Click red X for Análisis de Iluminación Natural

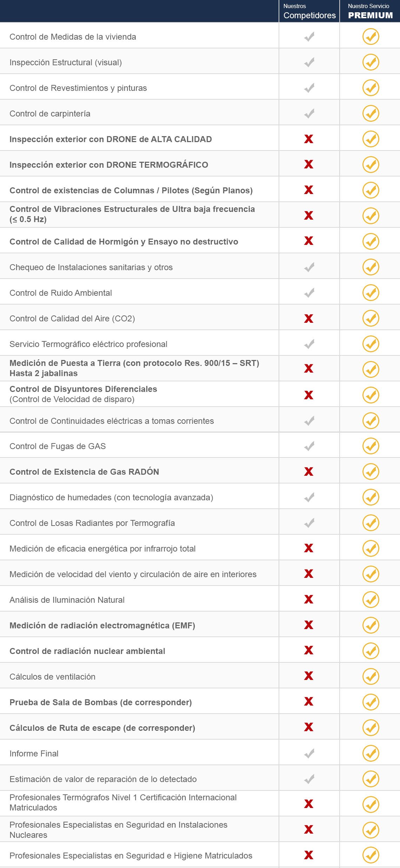[309, 599]
